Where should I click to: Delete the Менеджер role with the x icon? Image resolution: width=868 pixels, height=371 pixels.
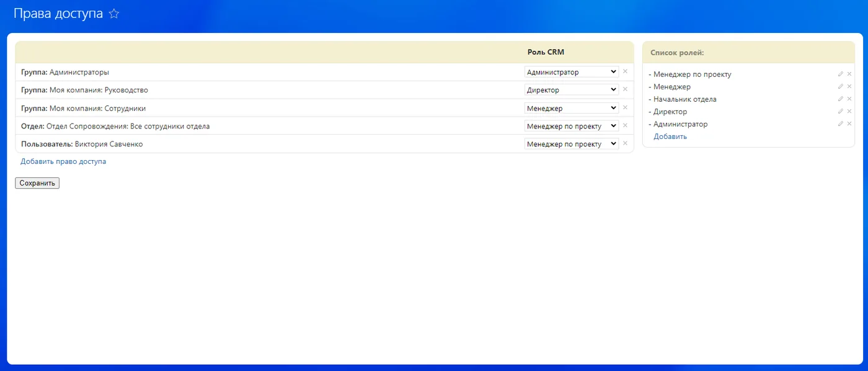point(849,86)
